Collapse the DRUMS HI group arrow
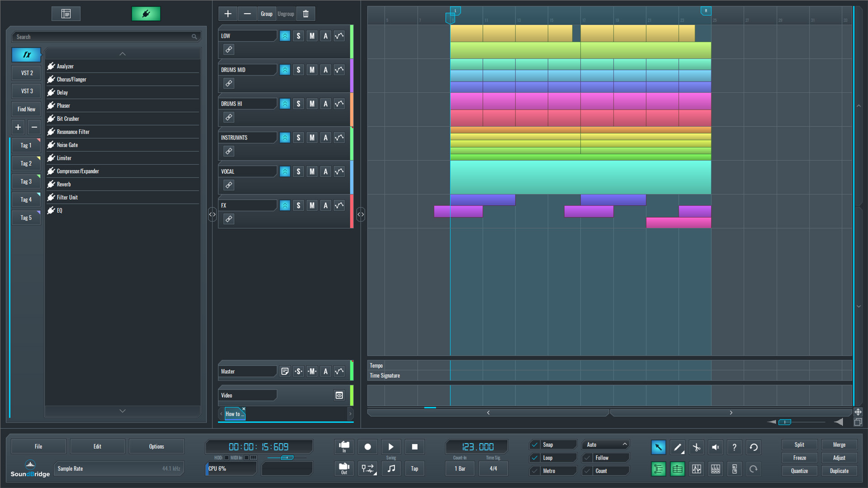This screenshot has width=868, height=488. click(x=285, y=103)
